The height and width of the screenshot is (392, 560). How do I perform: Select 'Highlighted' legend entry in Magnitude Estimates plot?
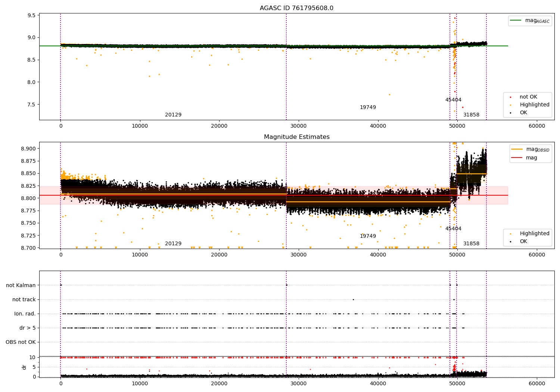click(x=534, y=234)
